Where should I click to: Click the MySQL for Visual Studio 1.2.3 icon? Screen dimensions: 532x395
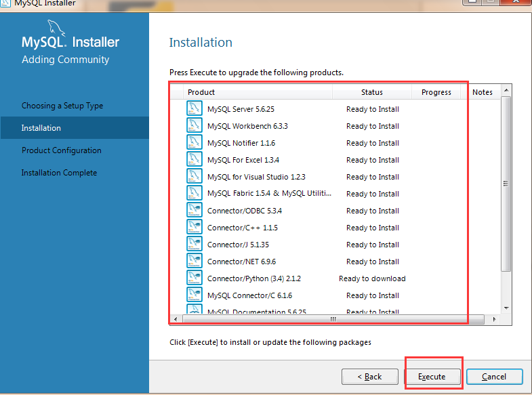[x=195, y=176]
